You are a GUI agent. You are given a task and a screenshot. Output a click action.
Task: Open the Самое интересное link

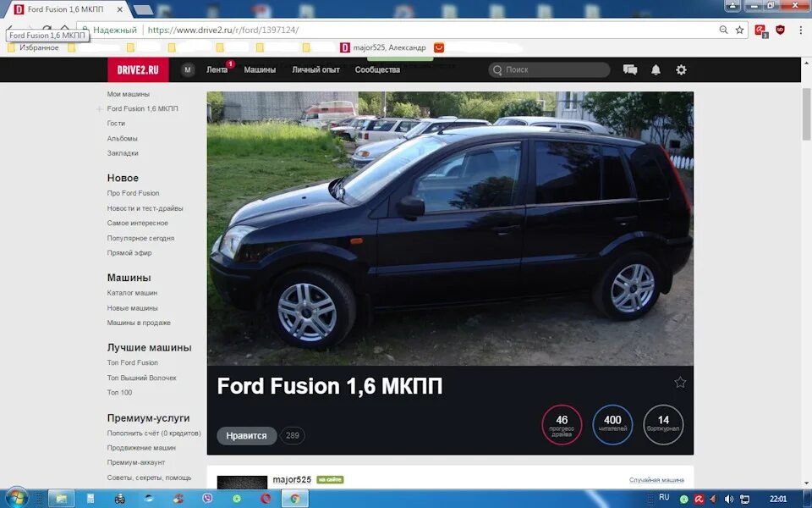click(x=137, y=223)
